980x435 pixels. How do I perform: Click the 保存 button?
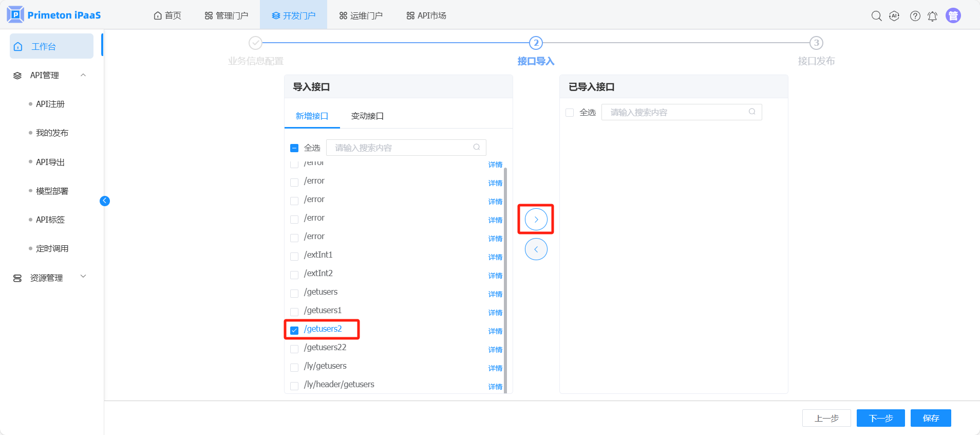[931, 418]
